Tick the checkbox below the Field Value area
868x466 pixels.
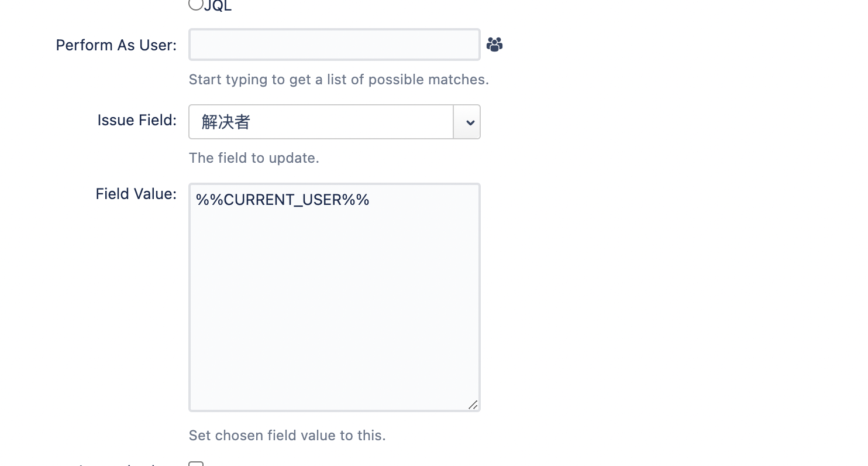pyautogui.click(x=195, y=464)
